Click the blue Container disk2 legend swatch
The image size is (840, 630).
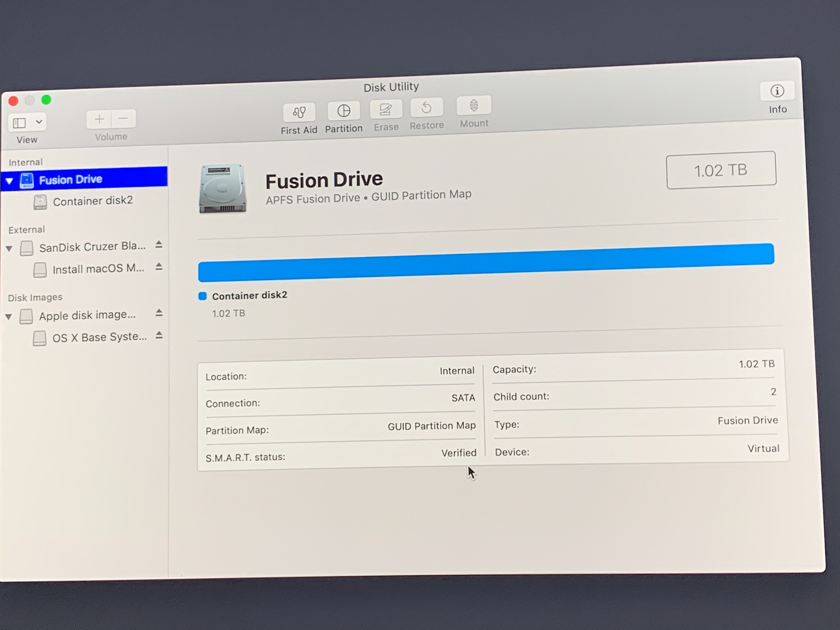click(x=202, y=296)
